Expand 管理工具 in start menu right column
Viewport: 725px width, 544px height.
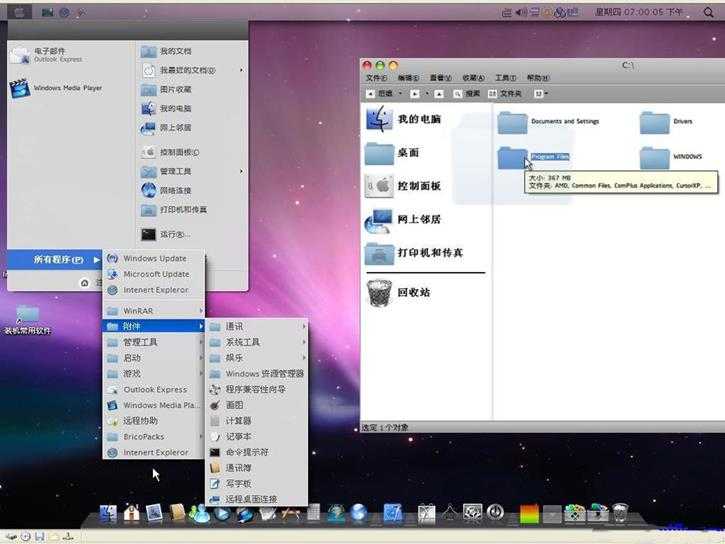192,171
